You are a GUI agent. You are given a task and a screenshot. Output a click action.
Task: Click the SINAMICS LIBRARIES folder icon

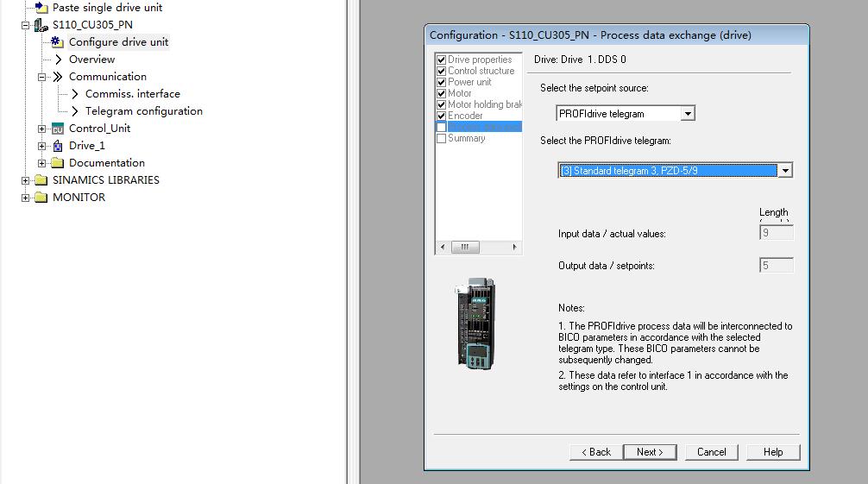pos(41,180)
